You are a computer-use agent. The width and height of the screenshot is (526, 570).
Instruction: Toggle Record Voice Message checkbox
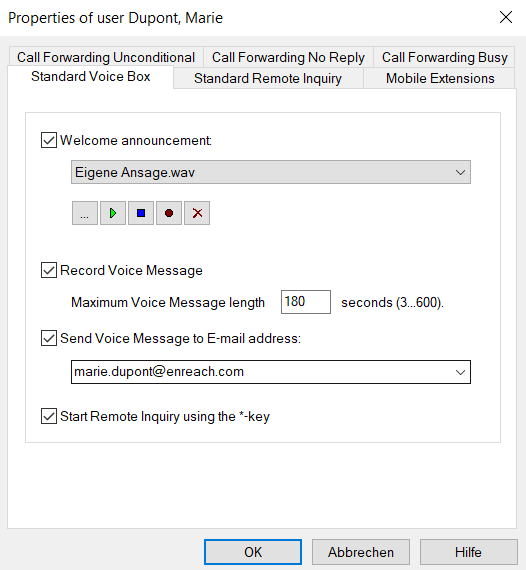click(49, 270)
